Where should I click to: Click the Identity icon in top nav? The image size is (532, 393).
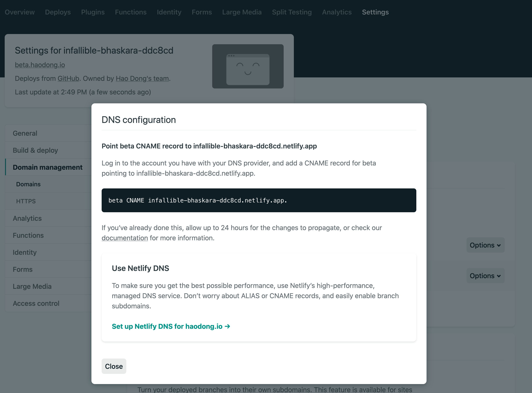[x=169, y=12]
